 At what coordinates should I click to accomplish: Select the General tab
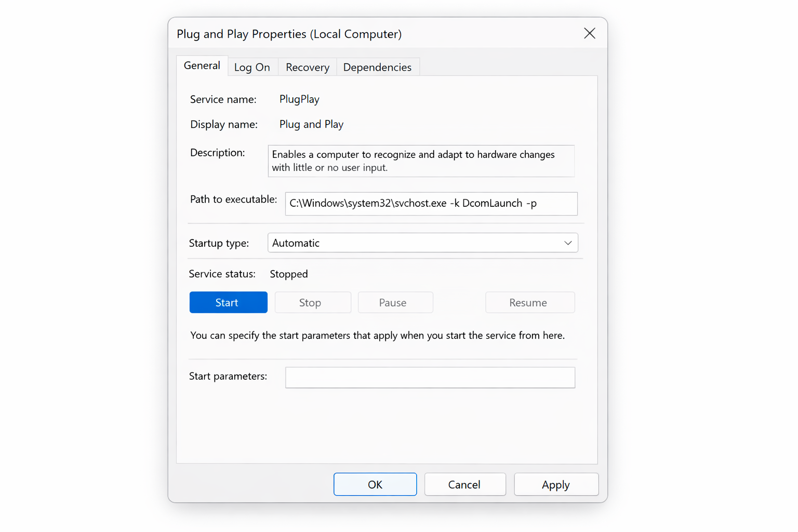[x=202, y=65]
